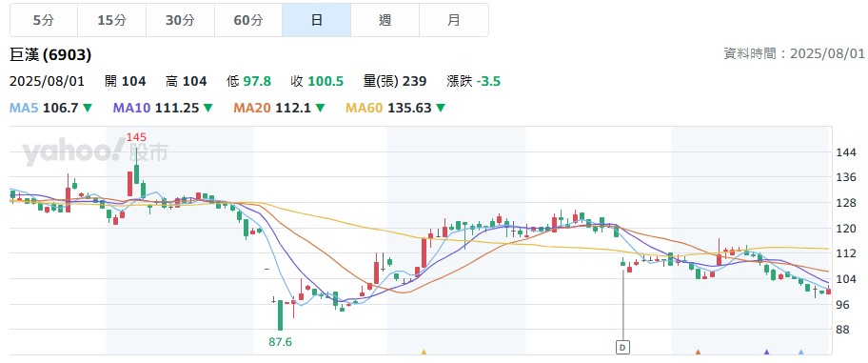Click the MA5 value 106.7
The height and width of the screenshot is (363, 868).
coord(60,108)
